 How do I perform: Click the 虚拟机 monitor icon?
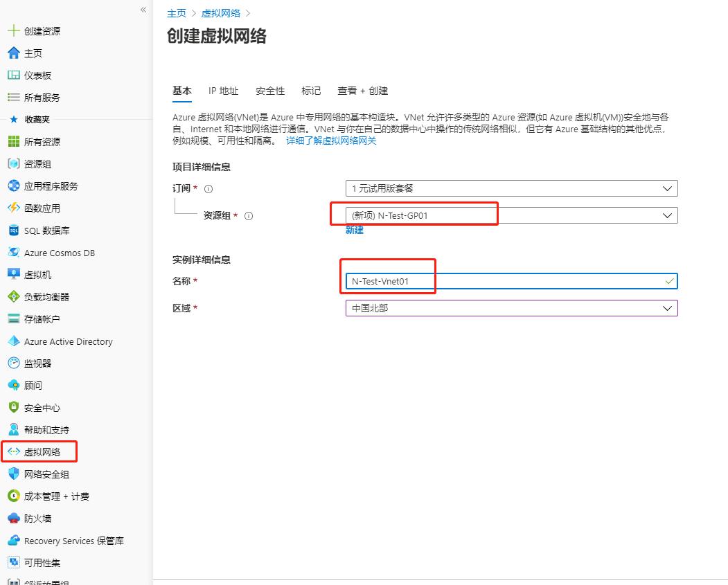point(14,275)
